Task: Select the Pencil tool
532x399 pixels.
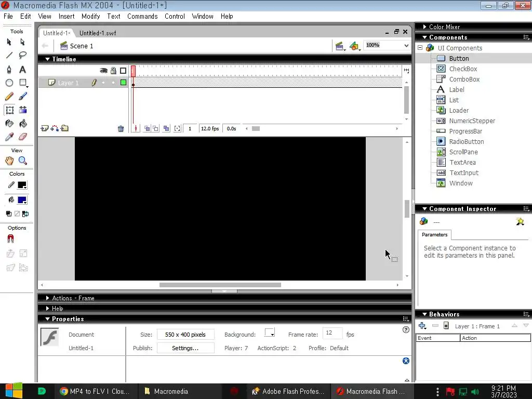Action: (9, 96)
